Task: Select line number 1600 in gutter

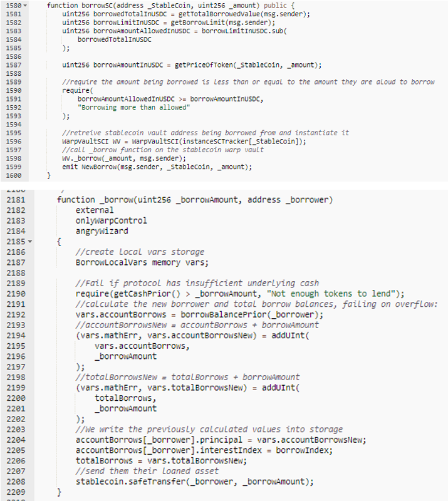Action: (x=13, y=175)
